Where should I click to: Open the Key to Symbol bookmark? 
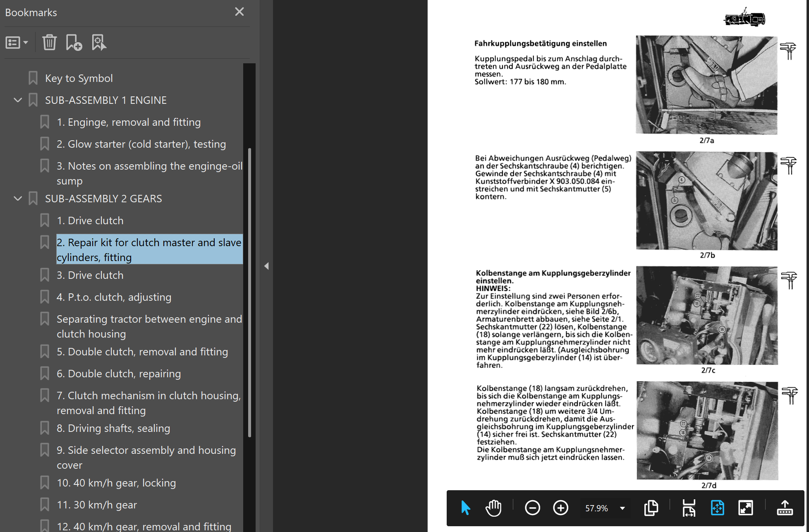(79, 78)
